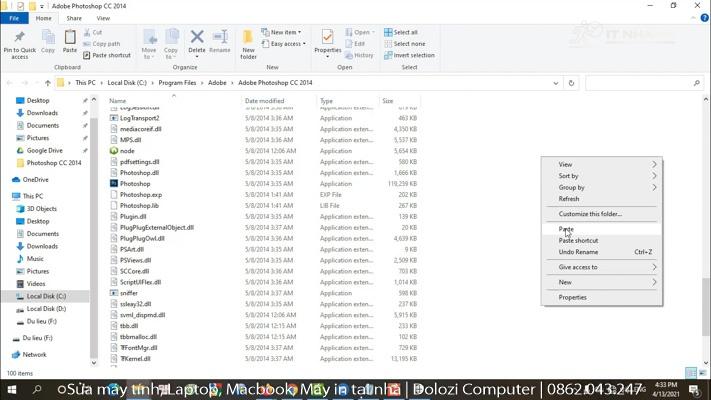
Task: Select the Photoshop application file icon
Action: click(x=114, y=184)
